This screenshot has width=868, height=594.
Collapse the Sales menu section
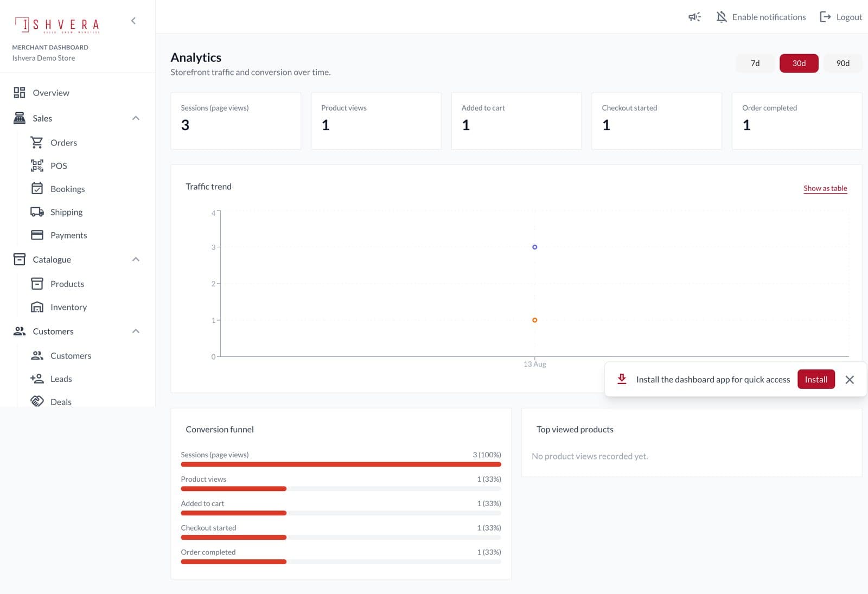(x=136, y=118)
